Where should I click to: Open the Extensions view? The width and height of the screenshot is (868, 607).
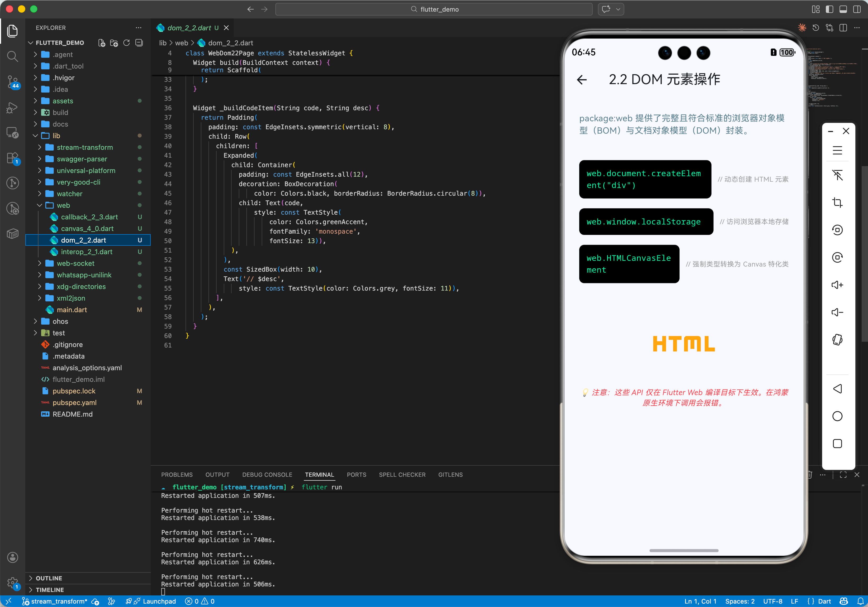(12, 158)
